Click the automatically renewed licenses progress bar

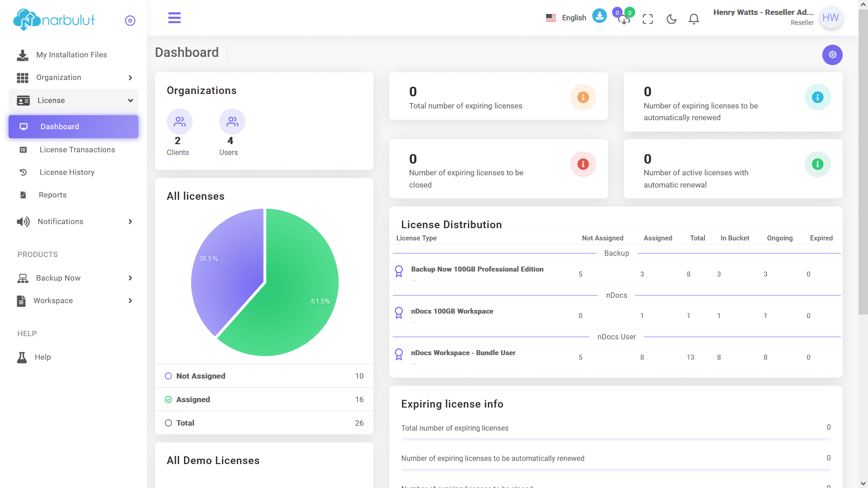click(x=616, y=470)
